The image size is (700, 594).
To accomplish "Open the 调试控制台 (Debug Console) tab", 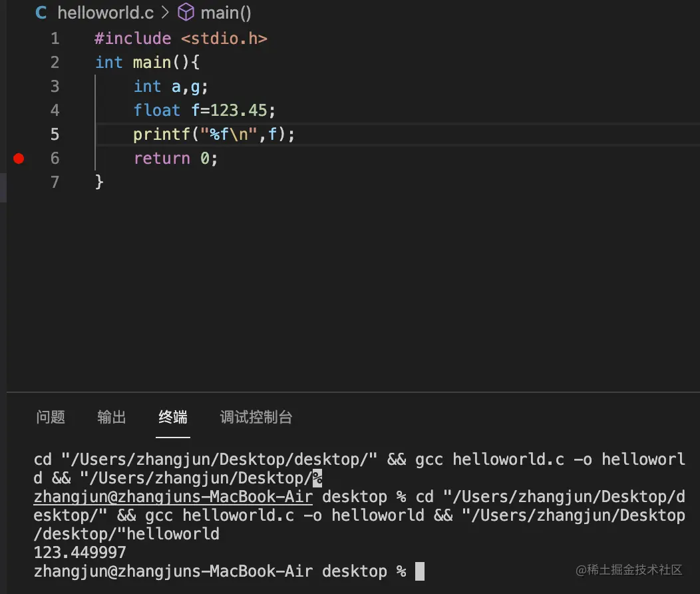I will (256, 418).
